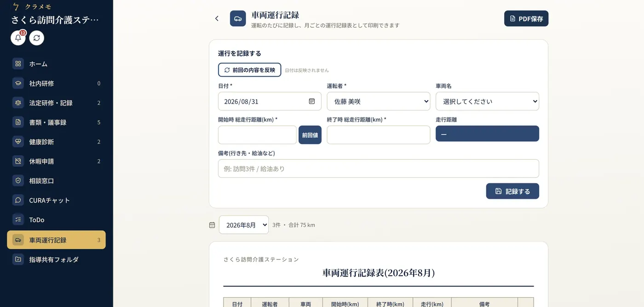Click the 備考 column header in table

coord(484,304)
